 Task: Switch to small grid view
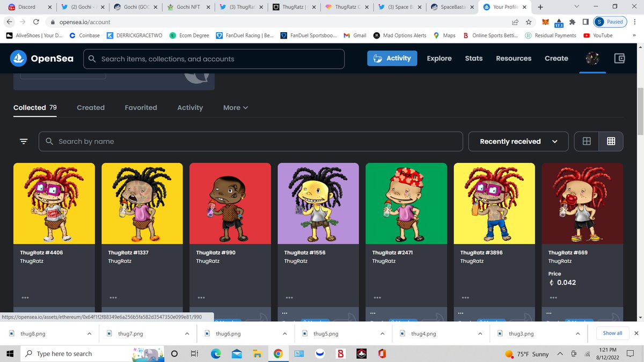pos(611,141)
